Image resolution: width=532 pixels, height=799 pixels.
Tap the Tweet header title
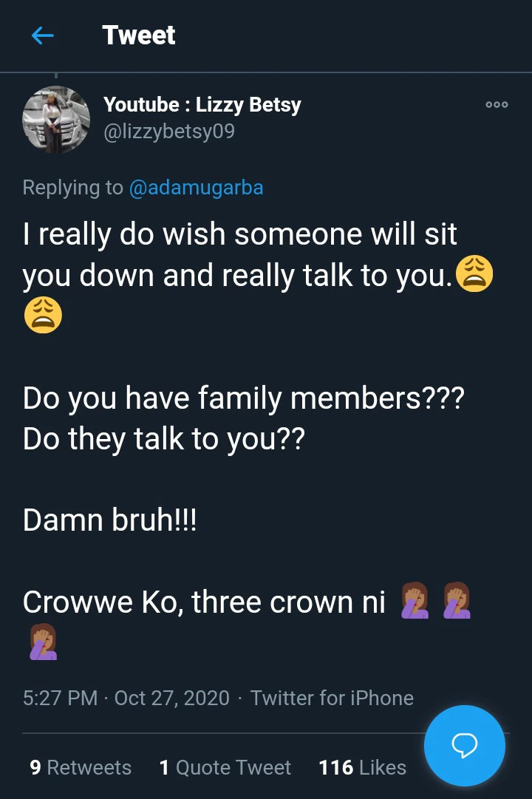point(139,35)
